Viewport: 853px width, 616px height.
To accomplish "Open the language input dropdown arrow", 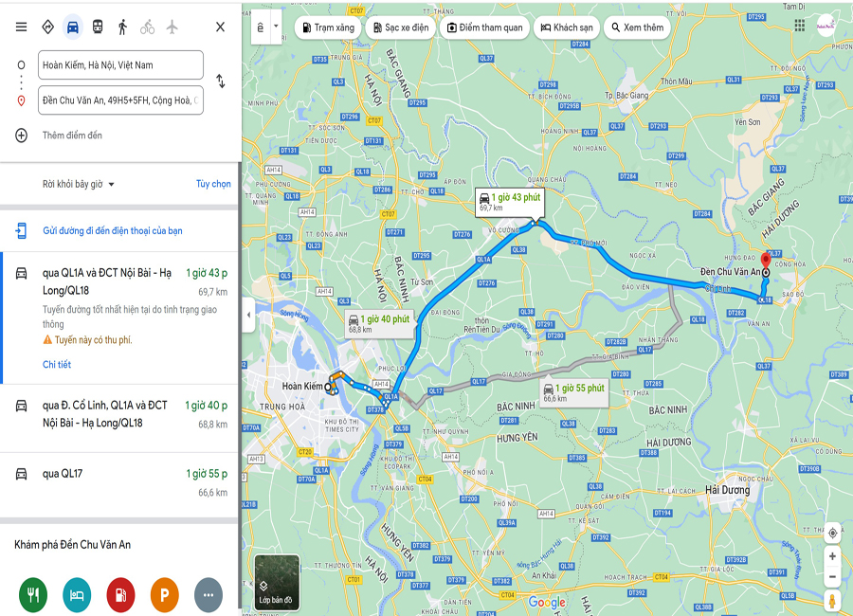I will pyautogui.click(x=276, y=27).
